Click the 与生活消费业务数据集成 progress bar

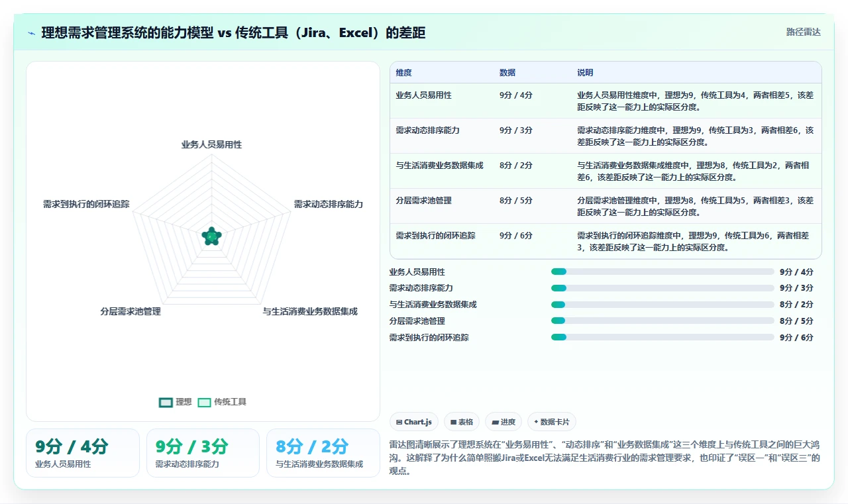(662, 305)
